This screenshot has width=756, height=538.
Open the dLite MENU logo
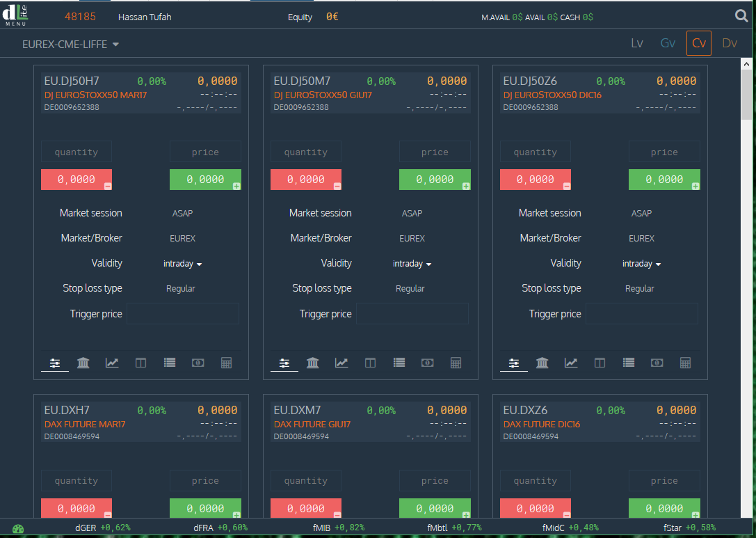(x=15, y=15)
